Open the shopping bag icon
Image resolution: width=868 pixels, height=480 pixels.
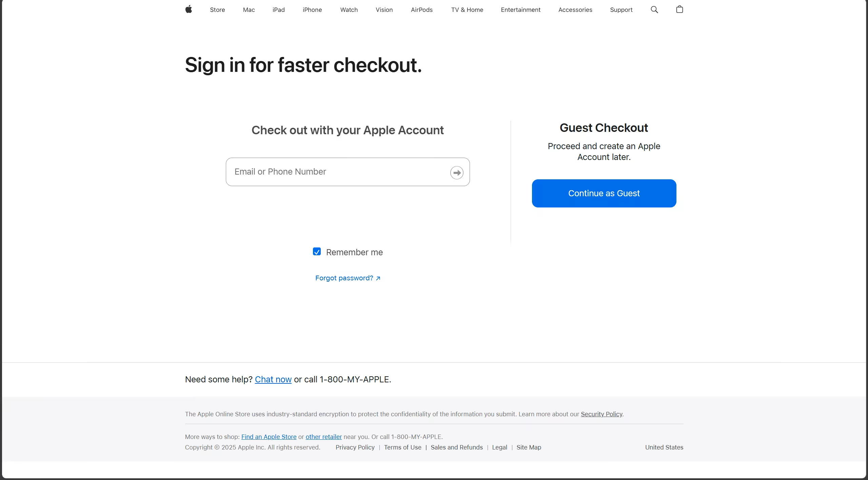click(x=679, y=9)
